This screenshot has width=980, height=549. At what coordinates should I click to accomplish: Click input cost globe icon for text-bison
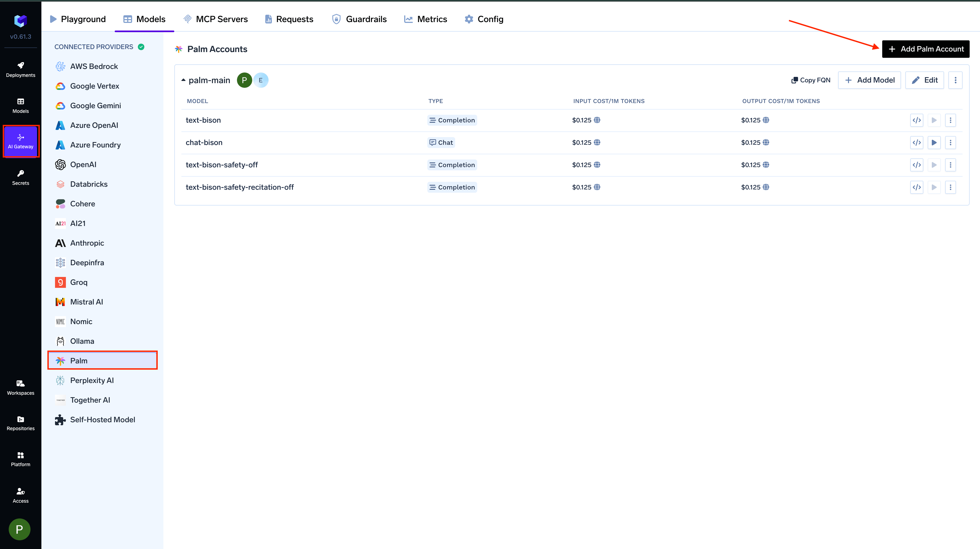tap(597, 120)
